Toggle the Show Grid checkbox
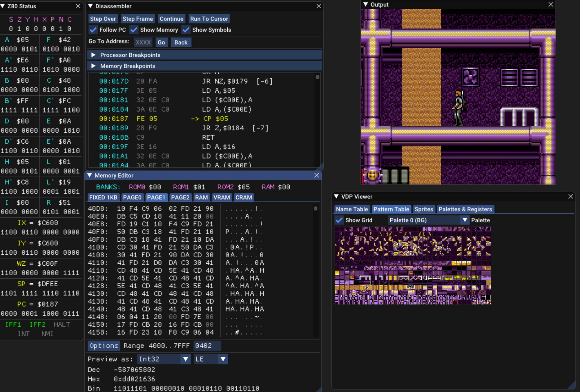 (x=339, y=220)
